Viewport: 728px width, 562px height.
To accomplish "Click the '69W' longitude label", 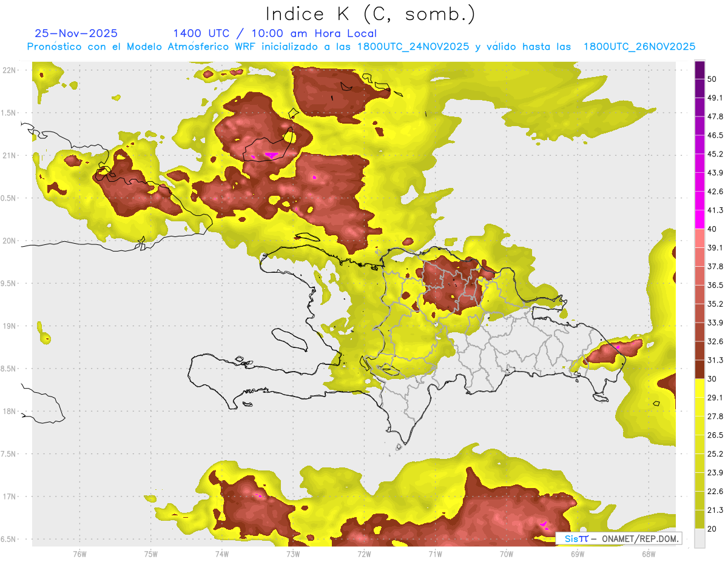I will (578, 554).
